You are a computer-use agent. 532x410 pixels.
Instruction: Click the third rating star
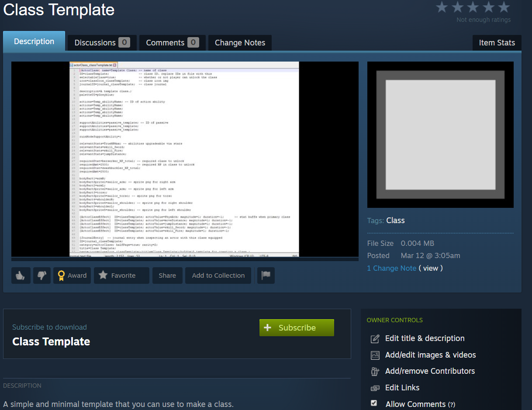tap(473, 7)
